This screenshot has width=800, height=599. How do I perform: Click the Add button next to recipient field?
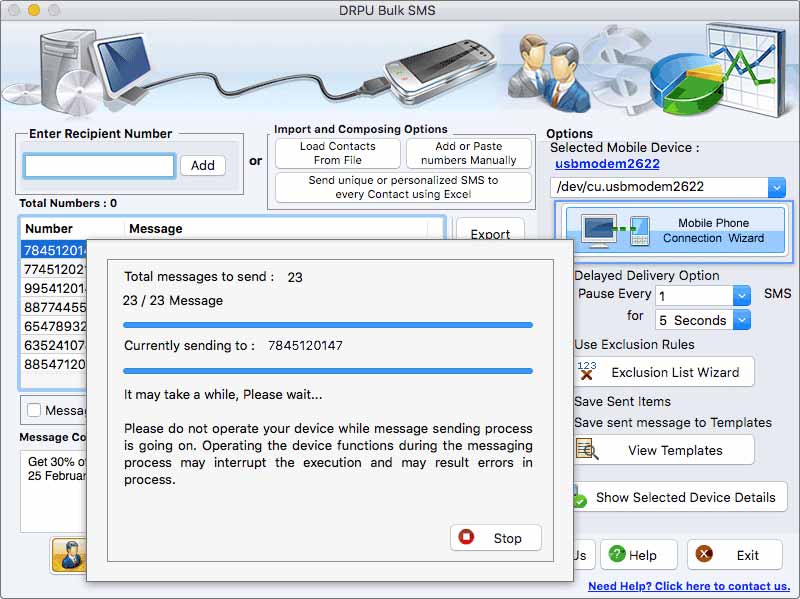click(x=203, y=164)
